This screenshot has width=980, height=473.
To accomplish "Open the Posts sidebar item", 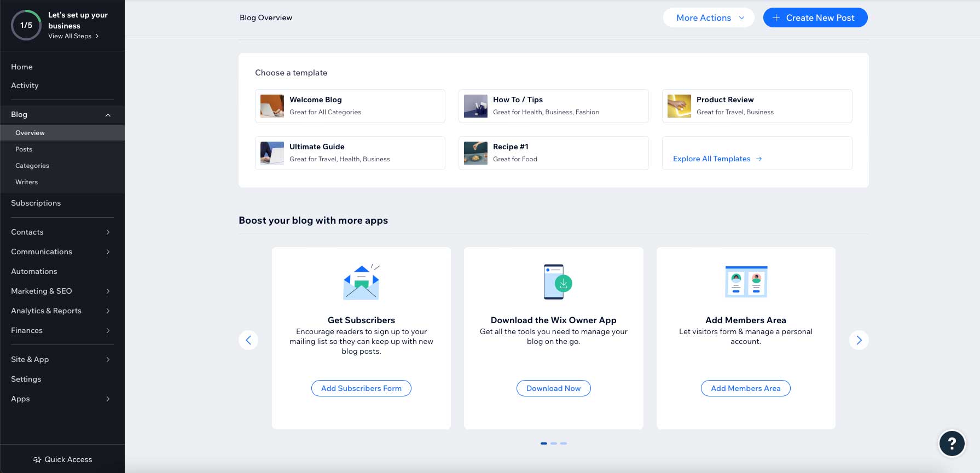I will (24, 149).
